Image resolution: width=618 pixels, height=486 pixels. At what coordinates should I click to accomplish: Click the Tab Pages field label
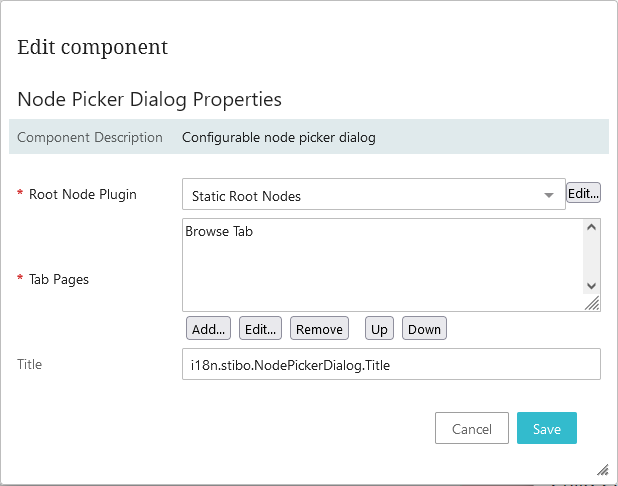(x=59, y=279)
